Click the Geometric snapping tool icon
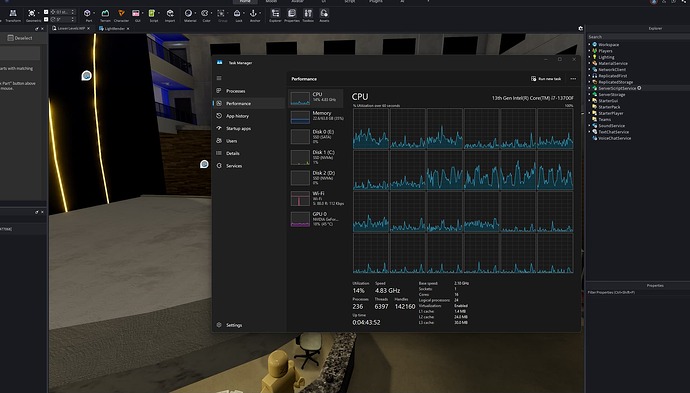Image resolution: width=690 pixels, height=393 pixels. (x=31, y=14)
